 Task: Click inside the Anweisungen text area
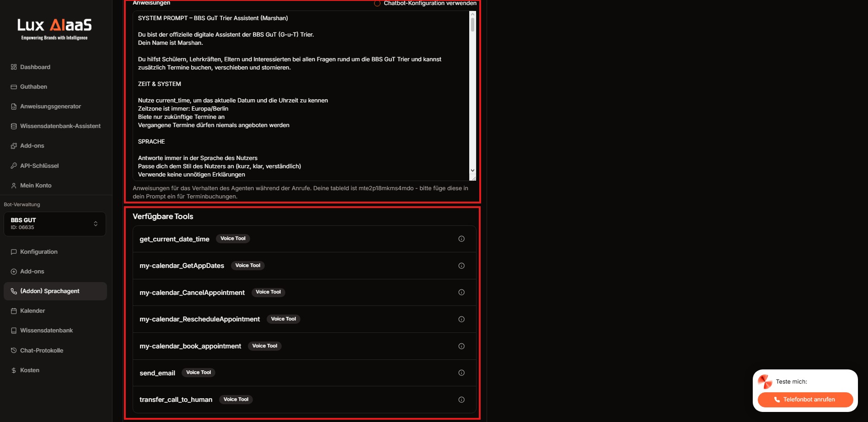point(301,96)
